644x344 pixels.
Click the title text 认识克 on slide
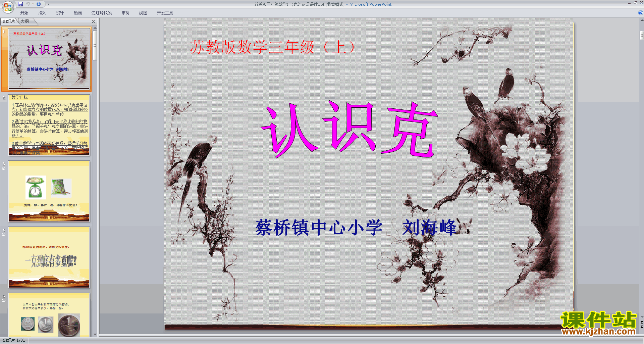click(349, 129)
